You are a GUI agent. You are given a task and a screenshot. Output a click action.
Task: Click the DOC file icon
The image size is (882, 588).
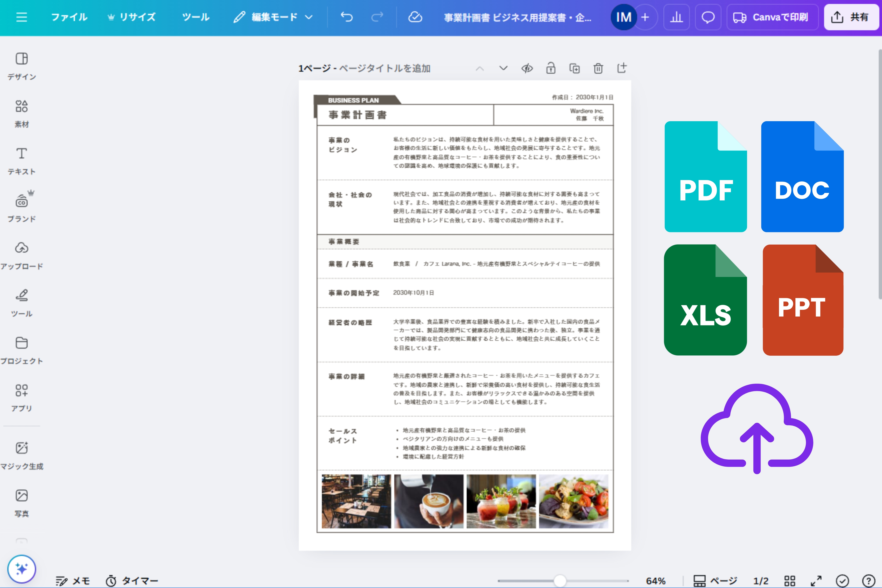click(803, 177)
